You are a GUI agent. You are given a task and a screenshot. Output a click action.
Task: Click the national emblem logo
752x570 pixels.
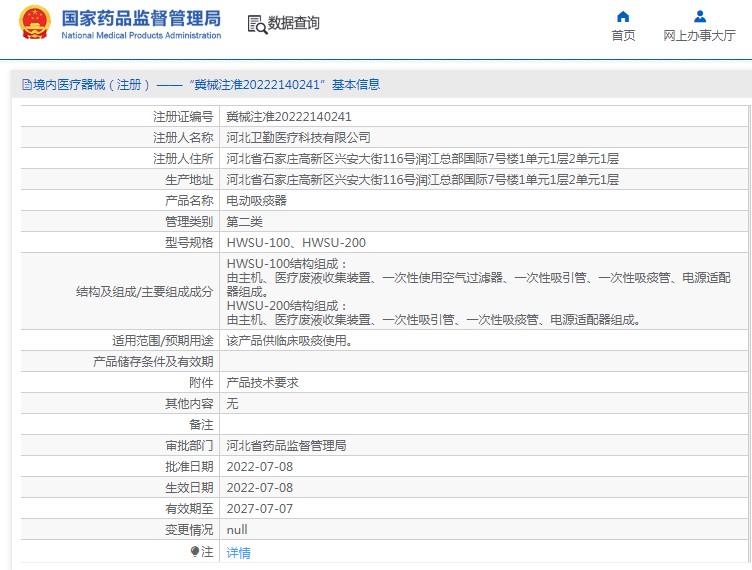[35, 23]
